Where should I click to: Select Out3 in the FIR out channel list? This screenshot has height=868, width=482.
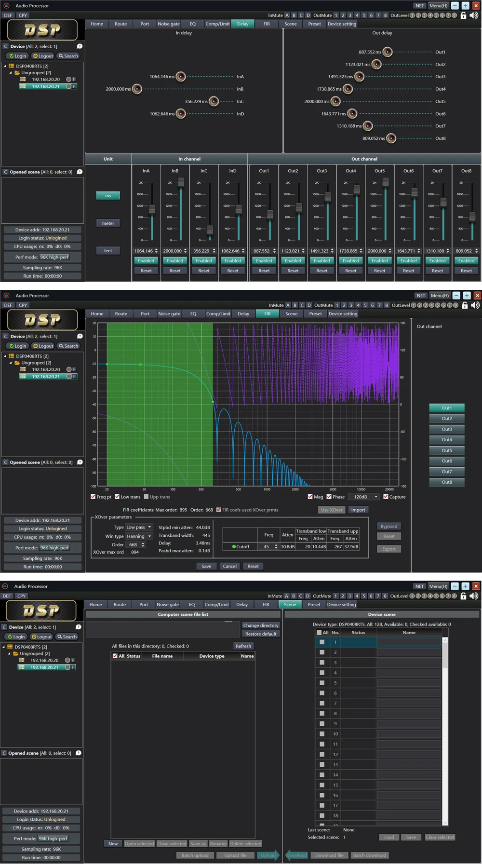[447, 429]
